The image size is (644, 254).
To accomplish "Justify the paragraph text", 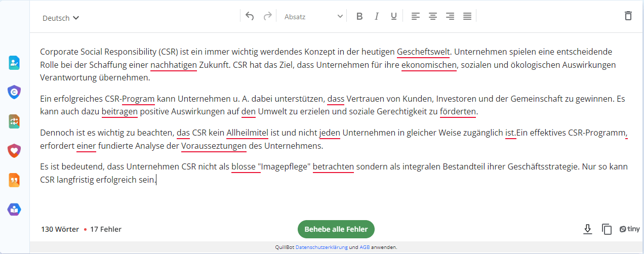I will click(x=467, y=16).
